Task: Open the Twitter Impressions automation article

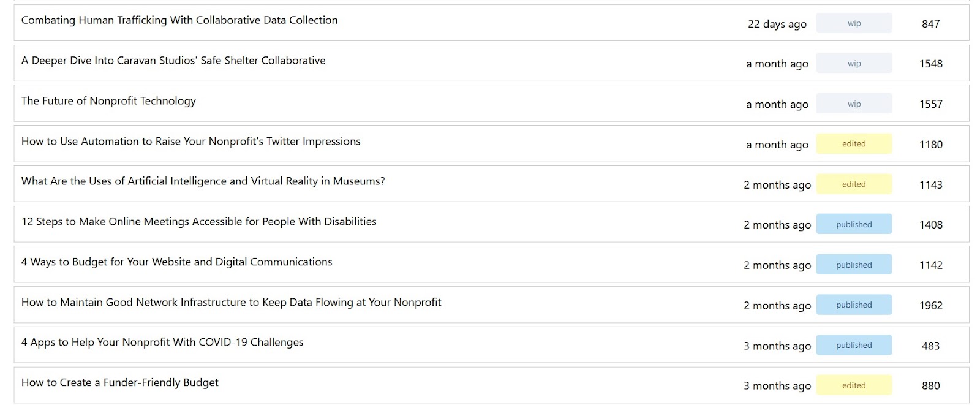Action: pyautogui.click(x=190, y=142)
